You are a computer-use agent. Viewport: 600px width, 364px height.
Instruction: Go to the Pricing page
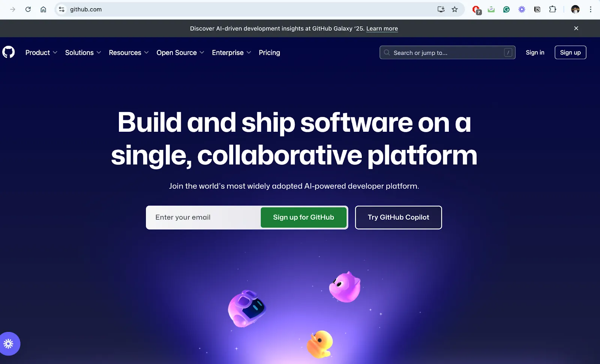pyautogui.click(x=269, y=52)
